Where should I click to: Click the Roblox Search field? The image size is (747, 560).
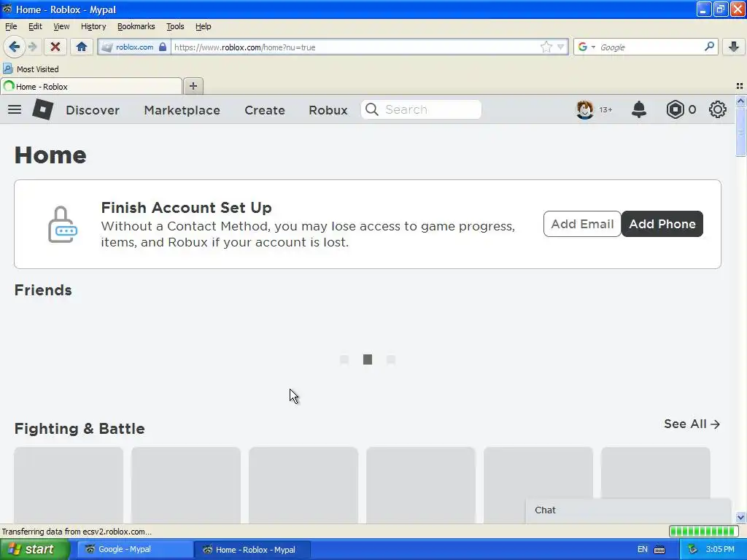(x=421, y=109)
